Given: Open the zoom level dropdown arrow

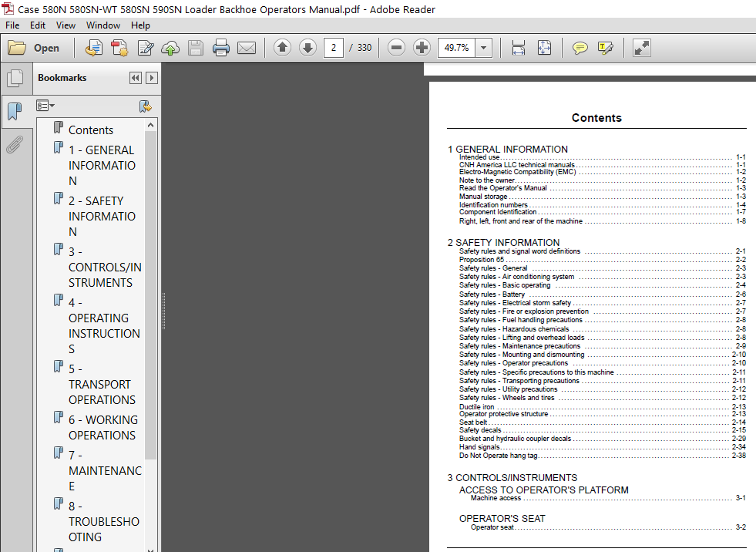Looking at the screenshot, I should 484,48.
